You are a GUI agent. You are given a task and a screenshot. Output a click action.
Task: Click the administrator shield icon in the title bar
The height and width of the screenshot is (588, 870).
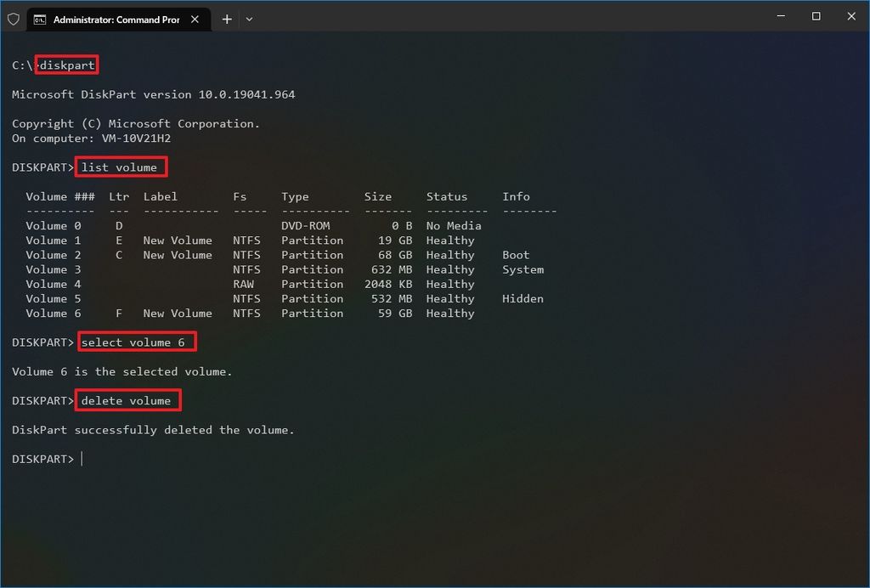[x=13, y=19]
